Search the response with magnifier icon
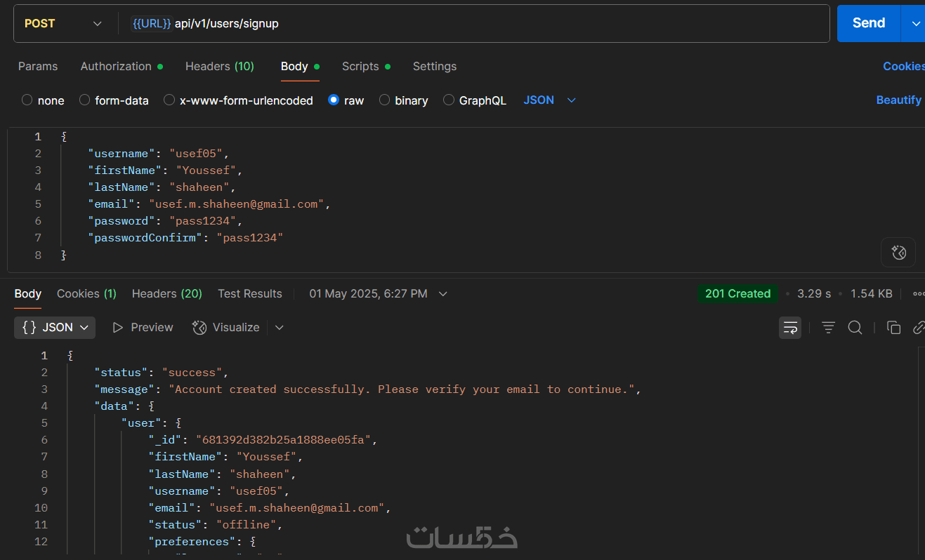Viewport: 925px width, 560px height. tap(855, 328)
